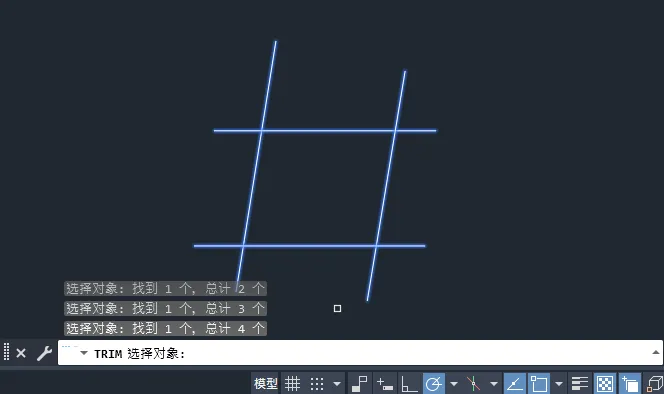Open recent commands dropdown arrow
Image resolution: width=664 pixels, height=394 pixels.
pos(84,352)
